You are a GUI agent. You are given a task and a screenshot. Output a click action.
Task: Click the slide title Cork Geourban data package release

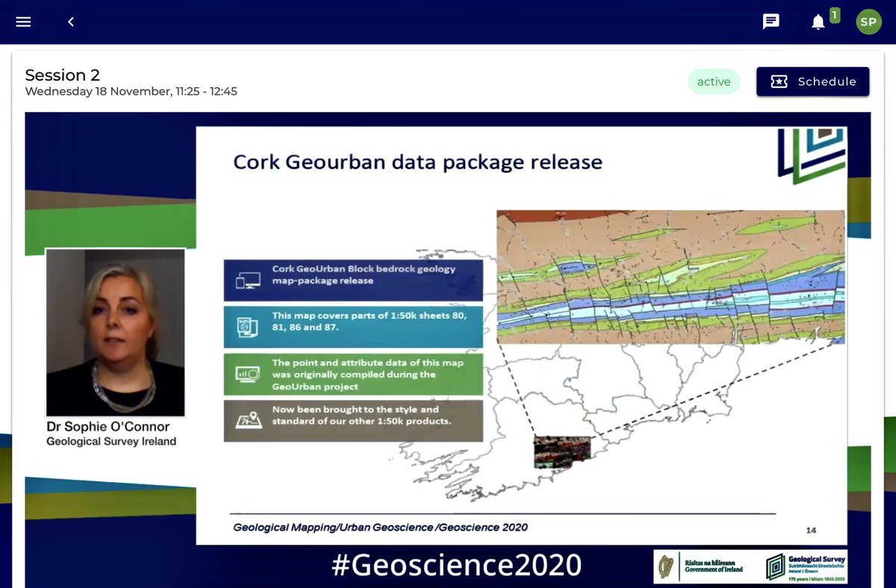coord(418,162)
